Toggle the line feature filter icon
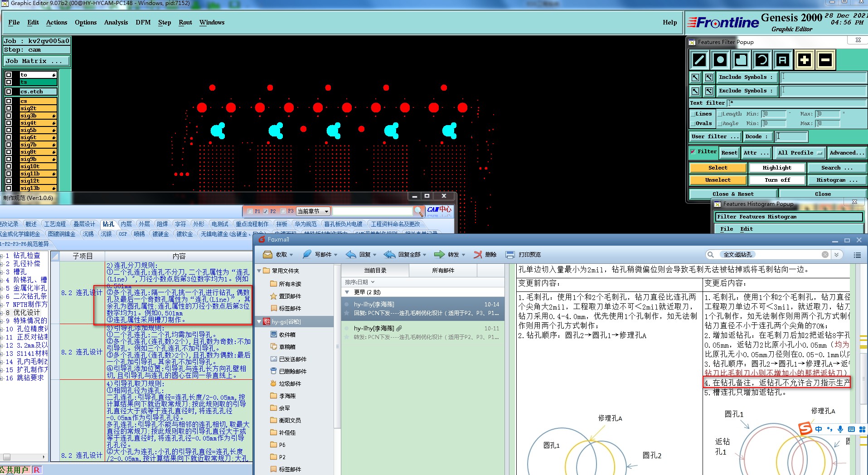The image size is (868, 475). coord(699,60)
